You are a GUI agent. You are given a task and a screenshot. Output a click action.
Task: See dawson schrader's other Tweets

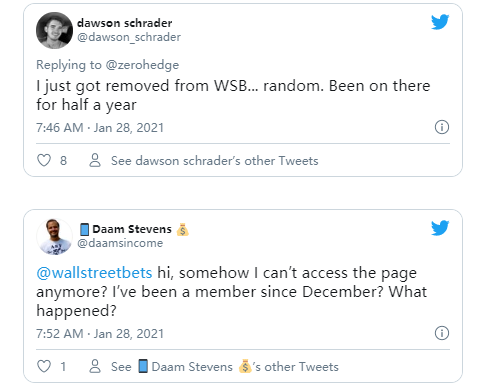215,161
